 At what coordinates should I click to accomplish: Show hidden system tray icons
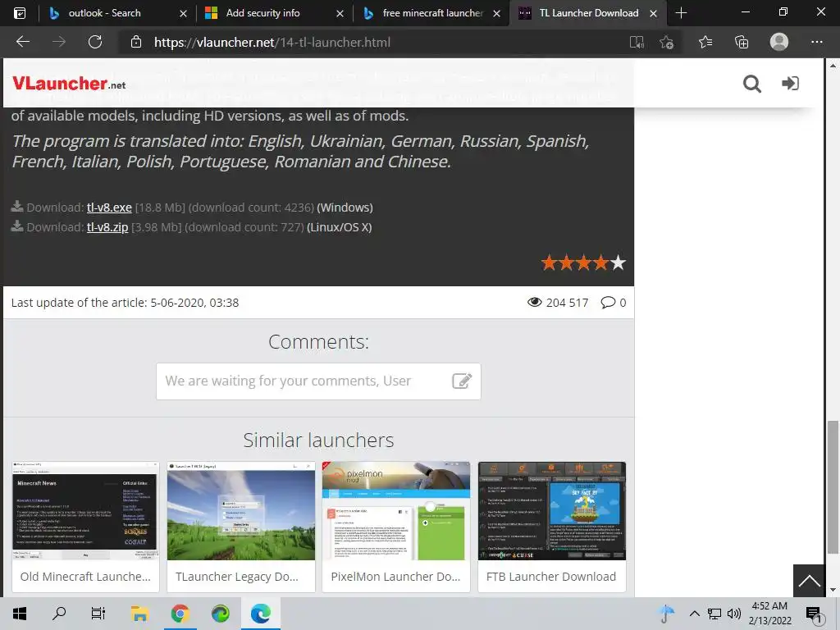pos(694,614)
